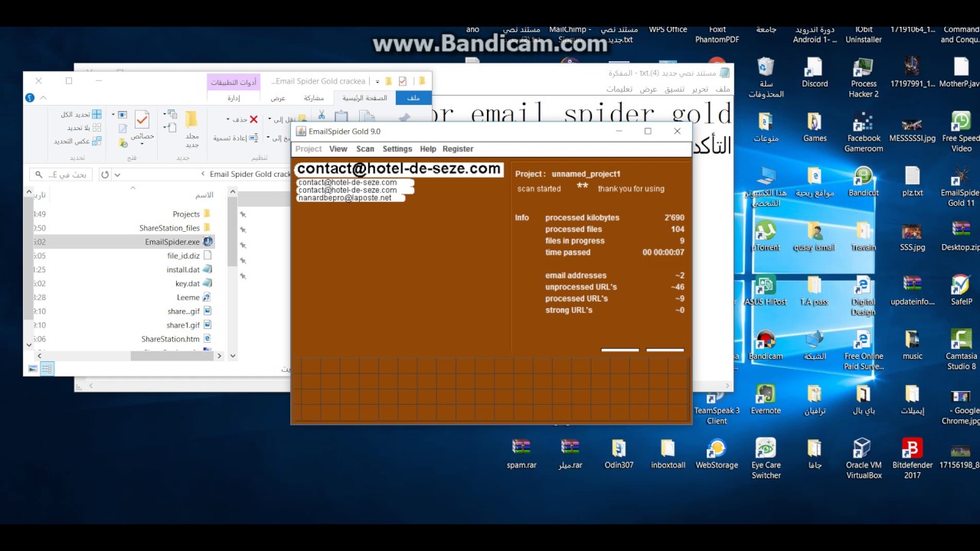This screenshot has height=551, width=980.
Task: Open Camtasia Studio 8 desktop shortcut
Action: 962,350
